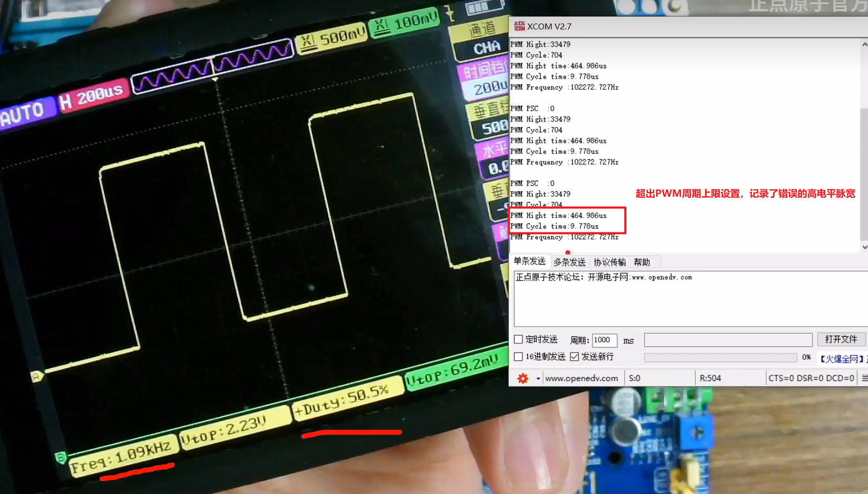The width and height of the screenshot is (868, 494).
Task: Tap the 时间档 200u side menu item
Action: [x=483, y=80]
